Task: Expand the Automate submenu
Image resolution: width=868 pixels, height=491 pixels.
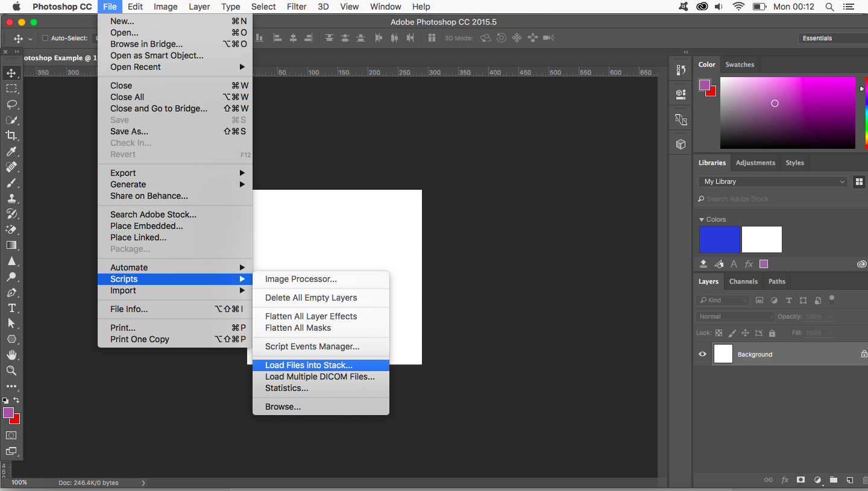Action: tap(175, 267)
